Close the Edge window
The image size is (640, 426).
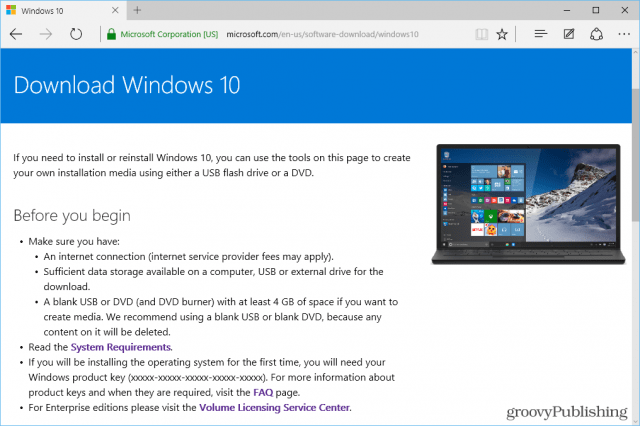[x=624, y=10]
